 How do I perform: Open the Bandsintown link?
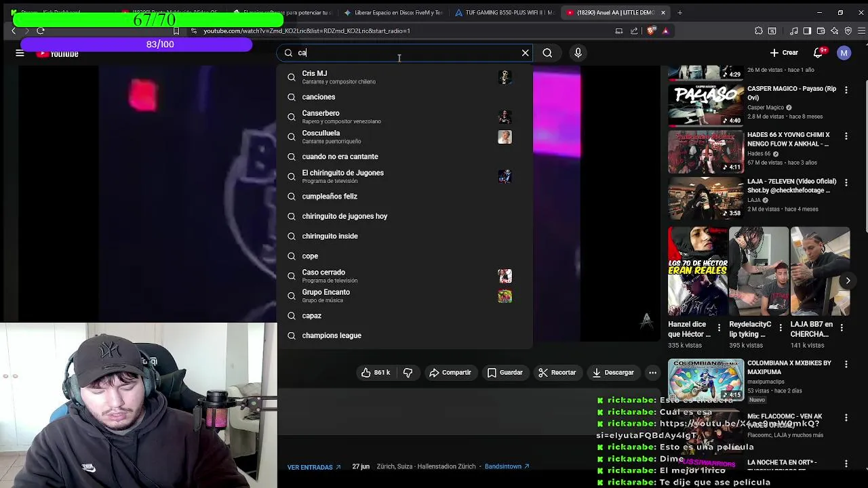pos(507,466)
